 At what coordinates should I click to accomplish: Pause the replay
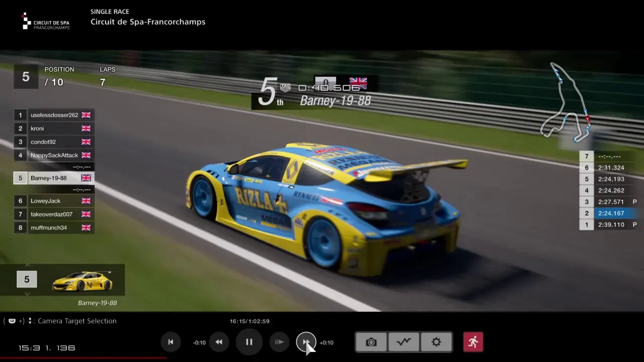tap(249, 342)
